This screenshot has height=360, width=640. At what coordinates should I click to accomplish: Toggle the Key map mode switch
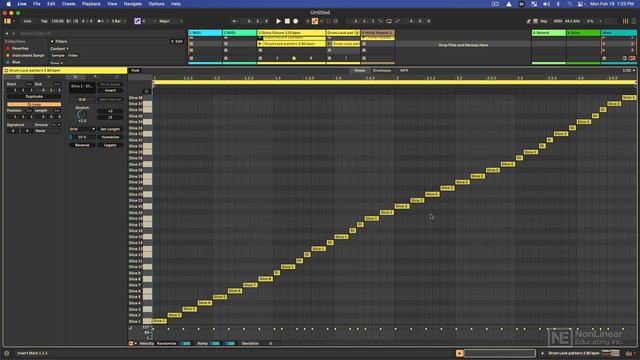pyautogui.click(x=544, y=21)
